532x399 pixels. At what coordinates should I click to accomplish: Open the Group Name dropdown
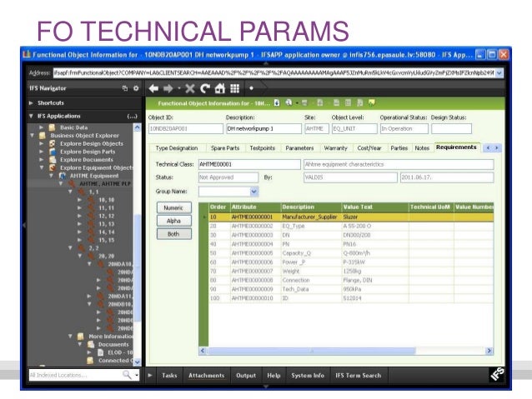coord(253,192)
